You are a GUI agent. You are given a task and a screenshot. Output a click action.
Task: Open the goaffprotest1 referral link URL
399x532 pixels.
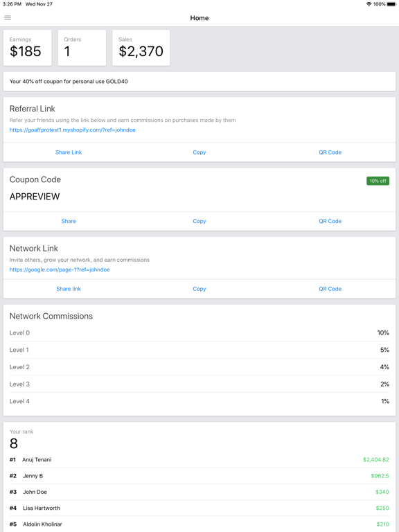click(72, 130)
